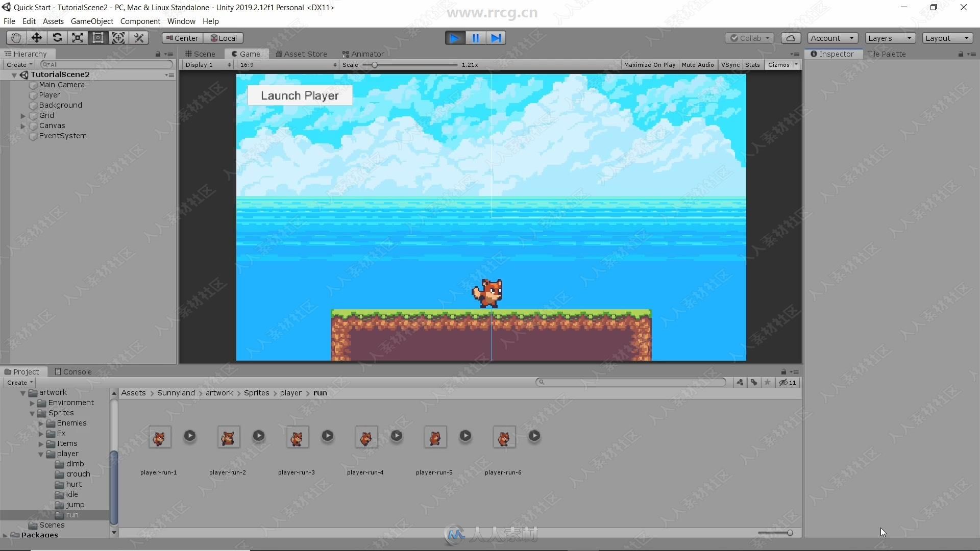Viewport: 980px width, 551px height.
Task: Expand player-run-4 sprite sub-asset arrow
Action: 397,436
